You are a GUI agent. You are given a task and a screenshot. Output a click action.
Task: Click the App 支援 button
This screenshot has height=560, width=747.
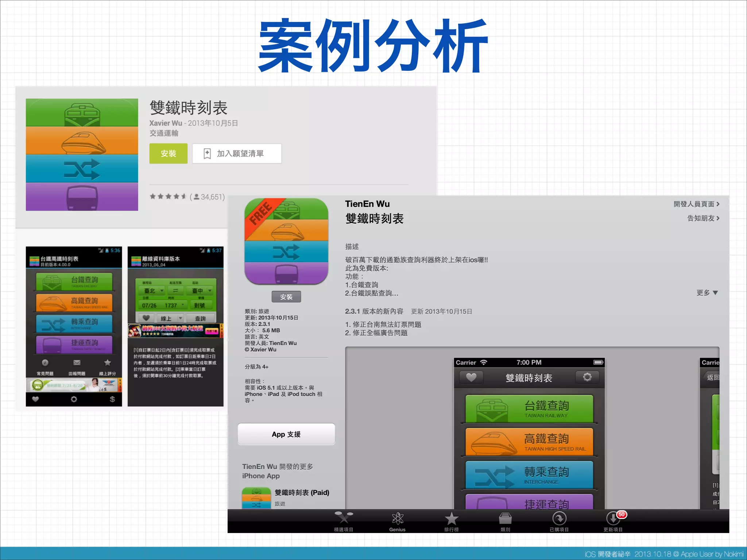(286, 434)
